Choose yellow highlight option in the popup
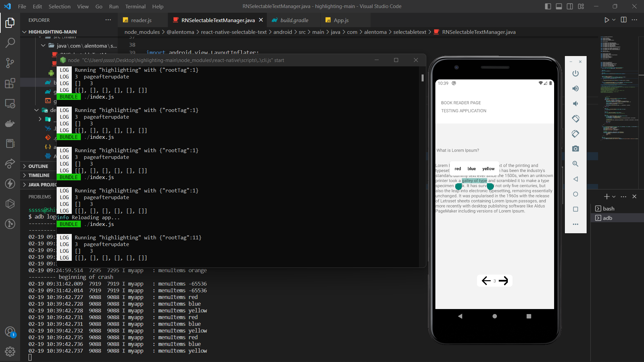The image size is (644, 362). pyautogui.click(x=488, y=169)
